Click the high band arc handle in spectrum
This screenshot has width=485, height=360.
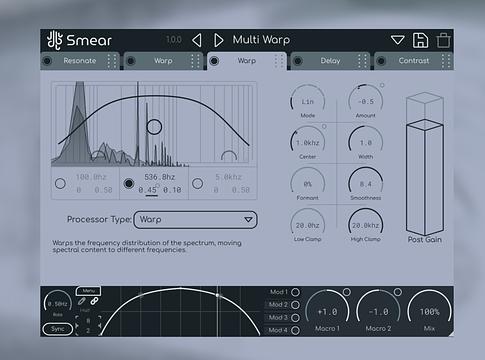pyautogui.click(x=229, y=155)
